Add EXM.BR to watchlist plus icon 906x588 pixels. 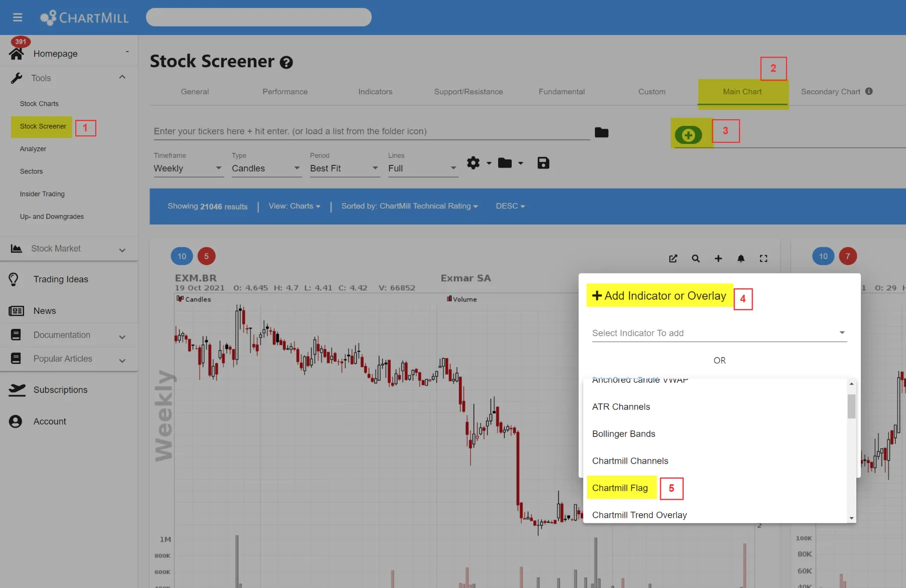(718, 259)
